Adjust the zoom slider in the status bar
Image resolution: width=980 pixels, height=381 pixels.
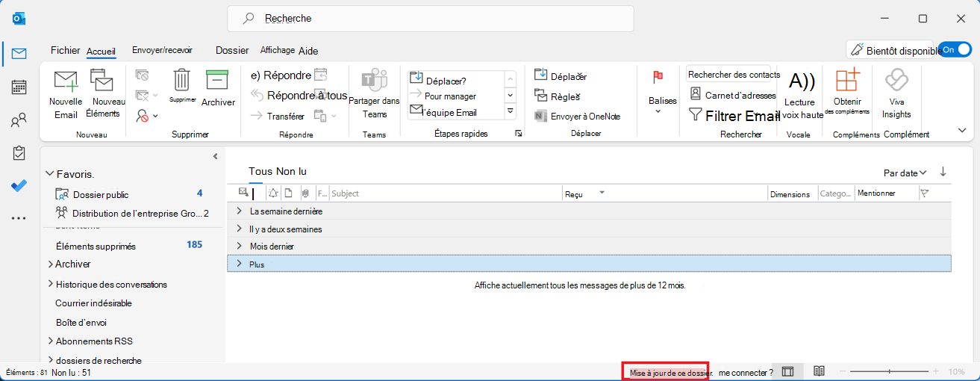[x=890, y=371]
